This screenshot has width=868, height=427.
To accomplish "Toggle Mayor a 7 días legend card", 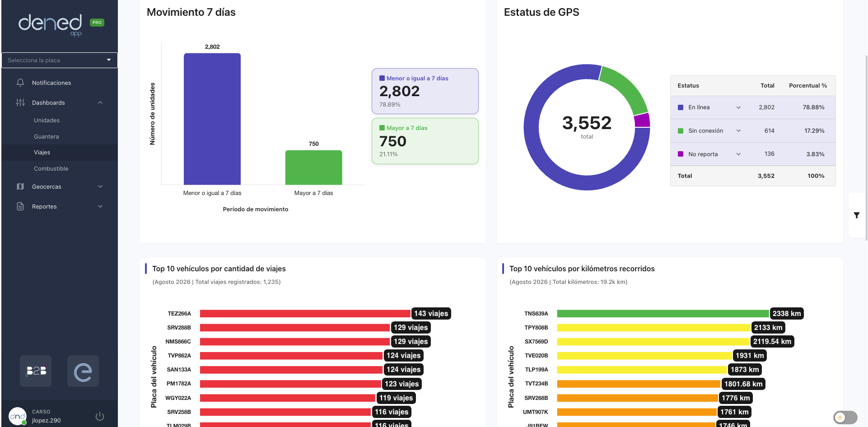I will 425,141.
